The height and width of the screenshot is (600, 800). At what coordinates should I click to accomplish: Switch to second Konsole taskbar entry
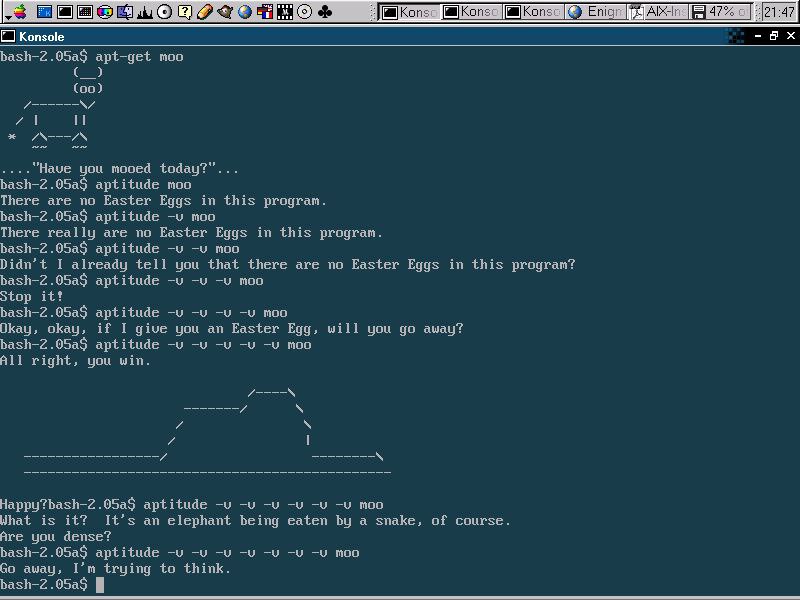point(471,12)
